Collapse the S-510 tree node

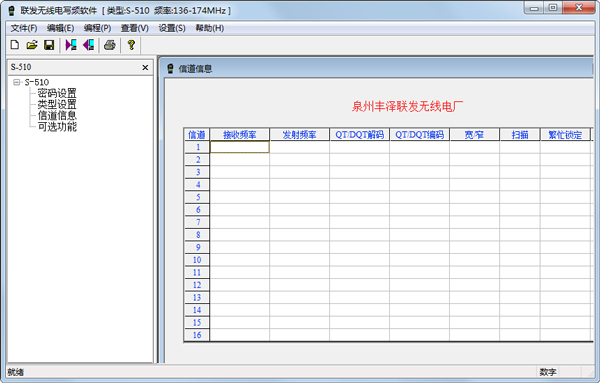[x=16, y=82]
